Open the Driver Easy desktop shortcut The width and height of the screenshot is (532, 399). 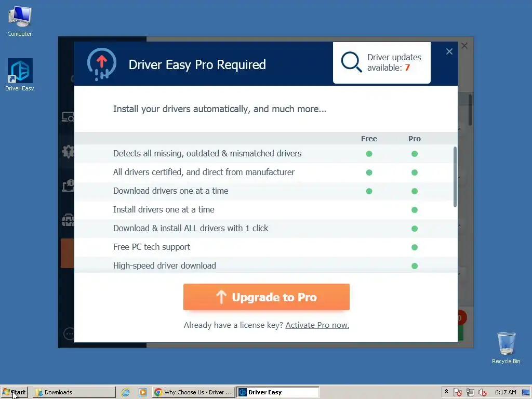tap(20, 75)
